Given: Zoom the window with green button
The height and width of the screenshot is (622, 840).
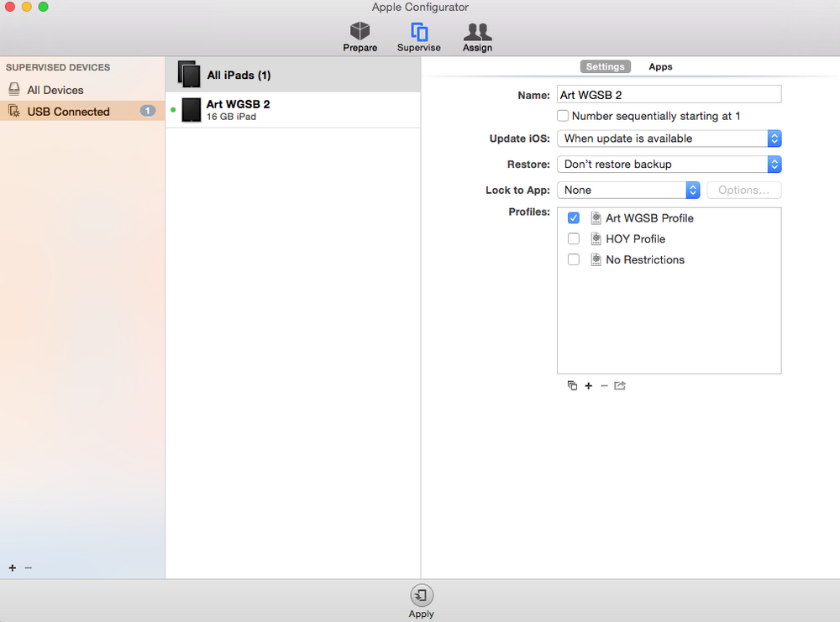Looking at the screenshot, I should coord(44,7).
